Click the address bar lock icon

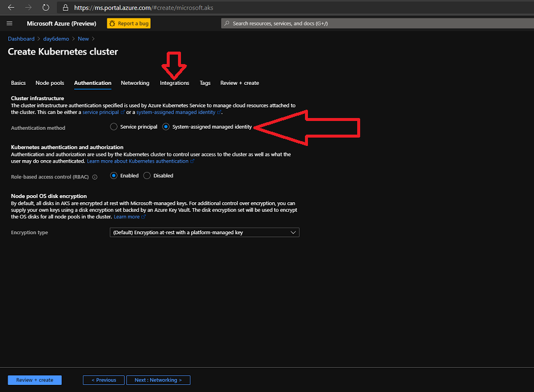[x=66, y=8]
